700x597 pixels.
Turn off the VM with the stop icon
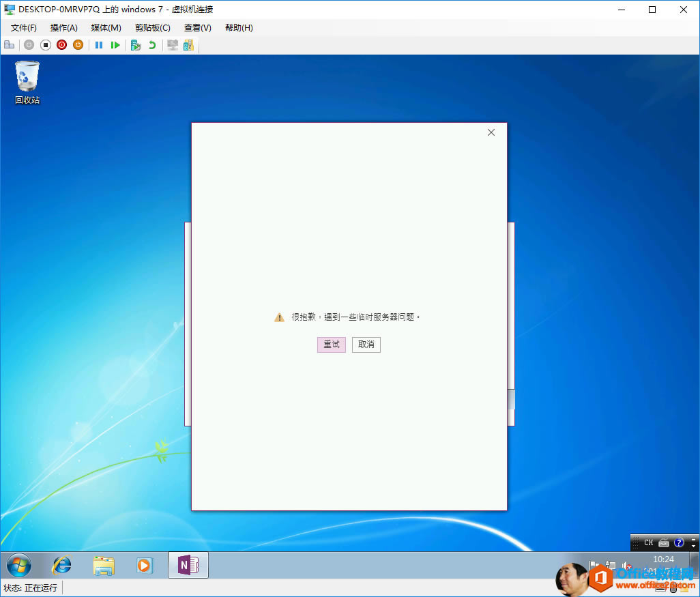[x=45, y=44]
